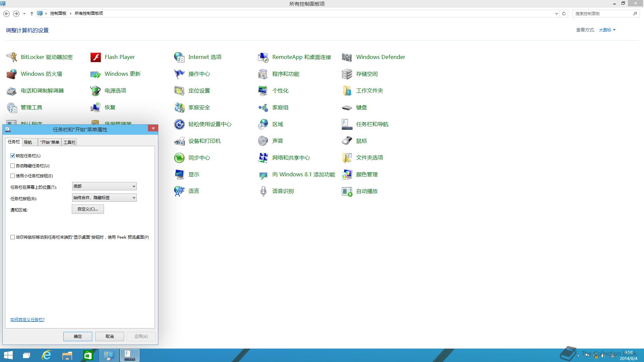The height and width of the screenshot is (362, 644).
Task: Open 查看方式 大图标 dropdown
Action: point(607,30)
